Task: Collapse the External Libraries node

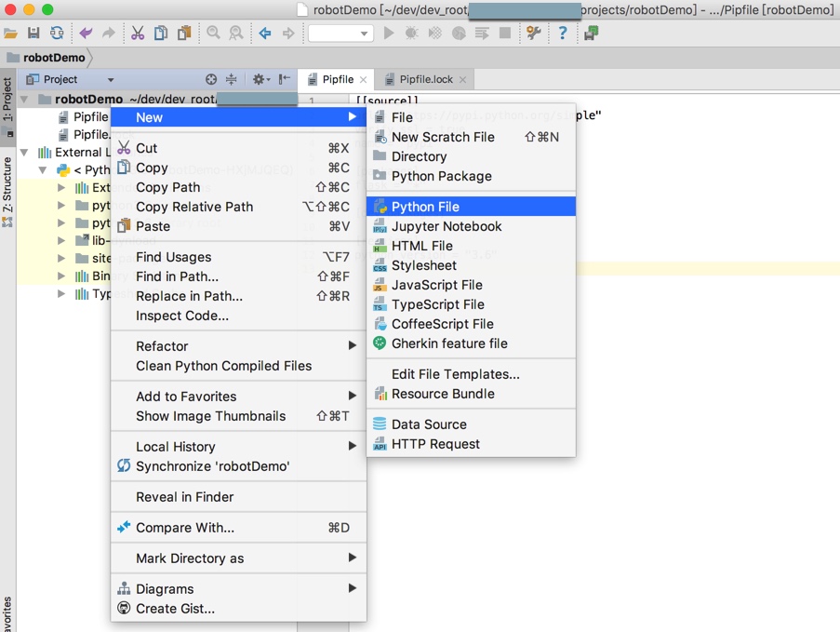Action: coord(24,153)
